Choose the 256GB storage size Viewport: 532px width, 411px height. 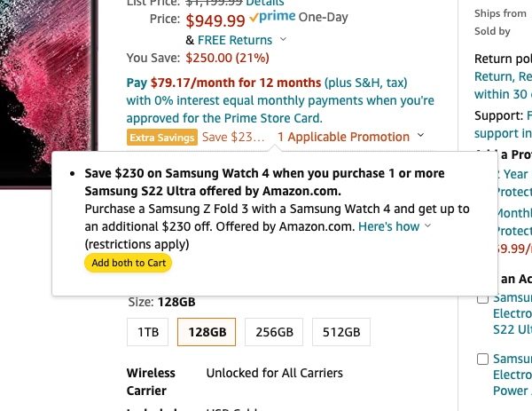(273, 332)
